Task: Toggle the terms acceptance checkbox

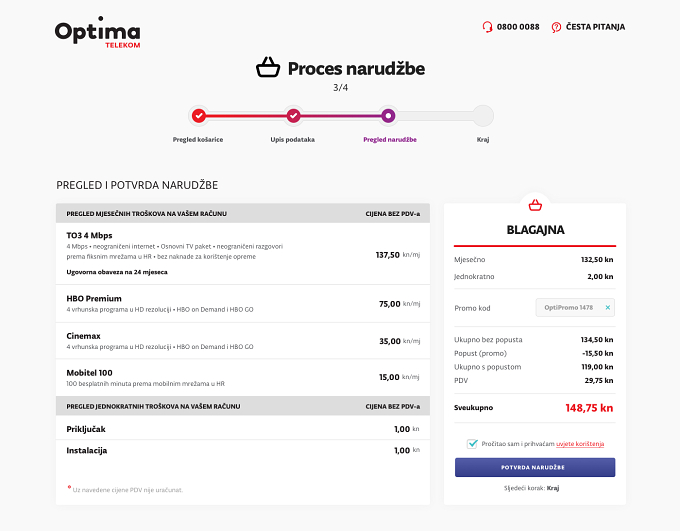Action: point(472,444)
